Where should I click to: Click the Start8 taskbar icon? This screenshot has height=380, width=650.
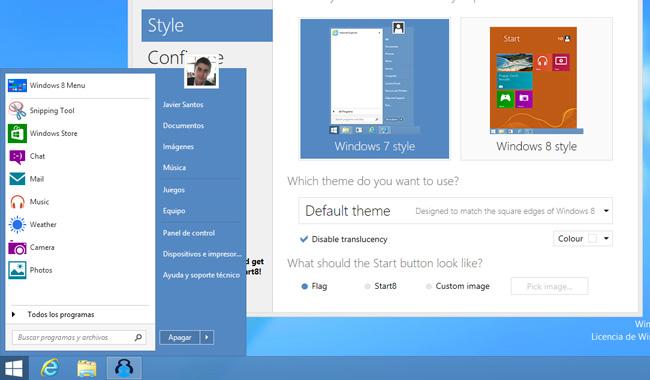click(x=124, y=368)
